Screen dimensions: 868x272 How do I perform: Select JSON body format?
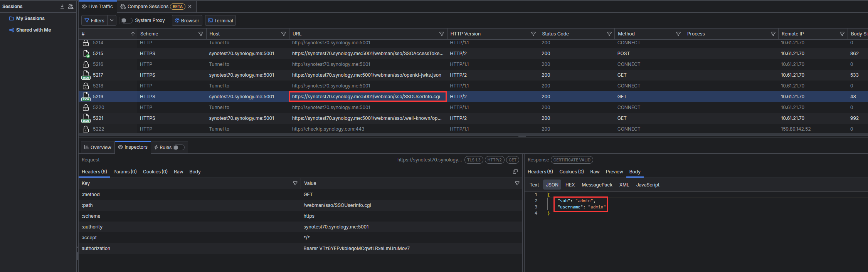coord(552,185)
